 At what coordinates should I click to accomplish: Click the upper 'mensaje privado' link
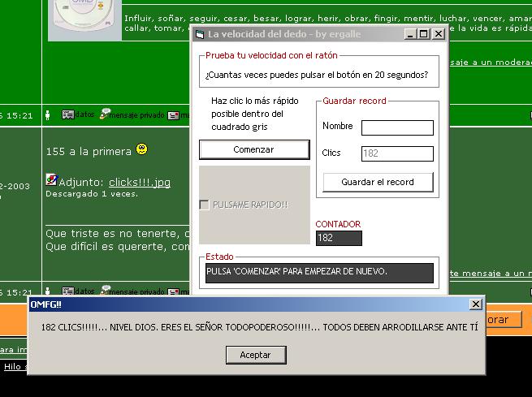[136, 115]
